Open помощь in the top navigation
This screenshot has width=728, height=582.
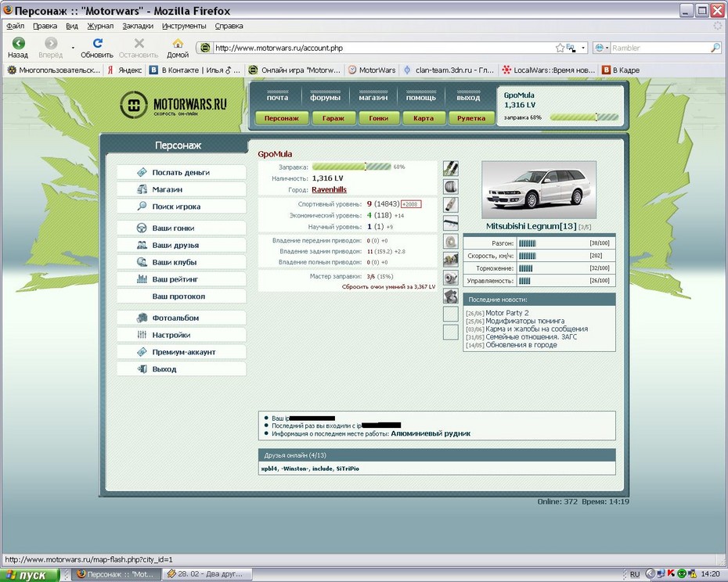coord(421,98)
